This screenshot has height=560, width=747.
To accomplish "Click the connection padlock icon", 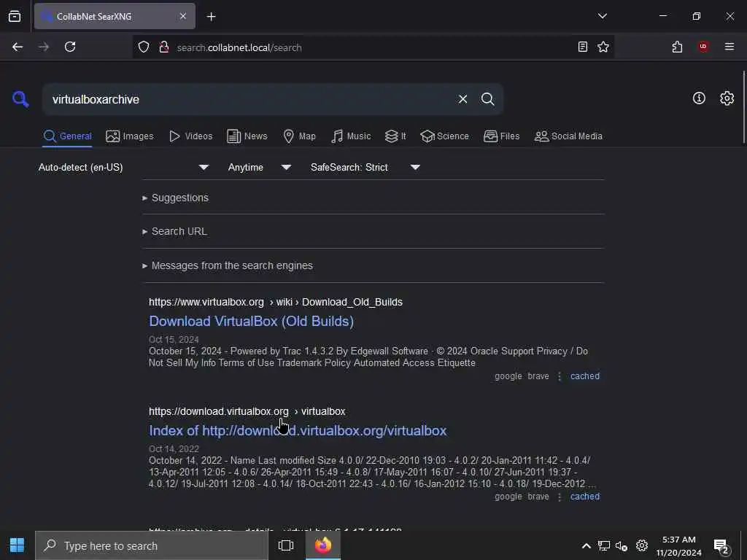I will click(x=164, y=47).
